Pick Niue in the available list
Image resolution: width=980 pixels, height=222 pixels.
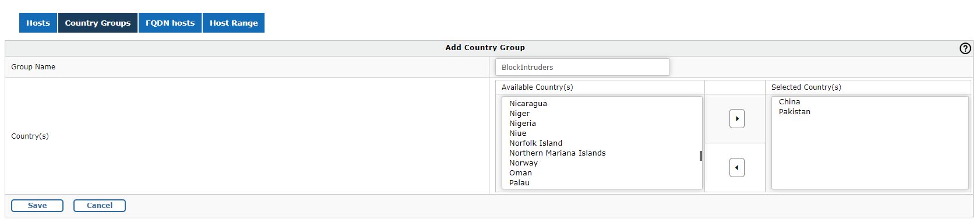click(517, 133)
